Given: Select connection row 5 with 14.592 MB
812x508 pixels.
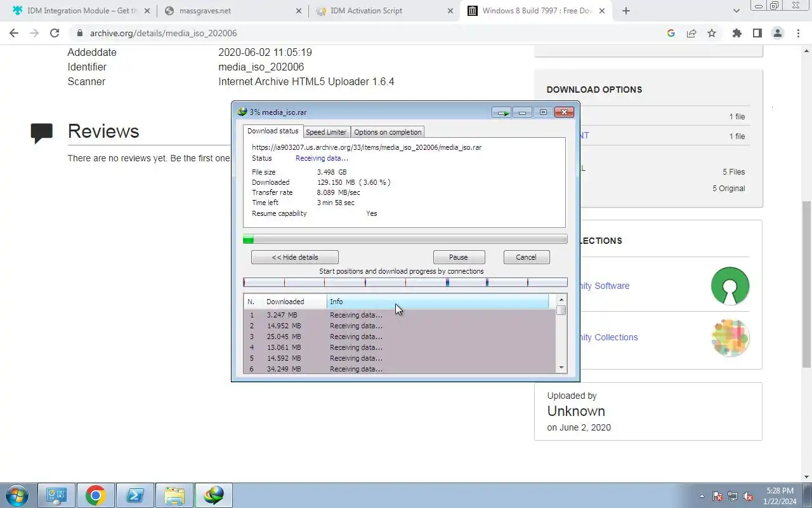Looking at the screenshot, I should coord(400,358).
